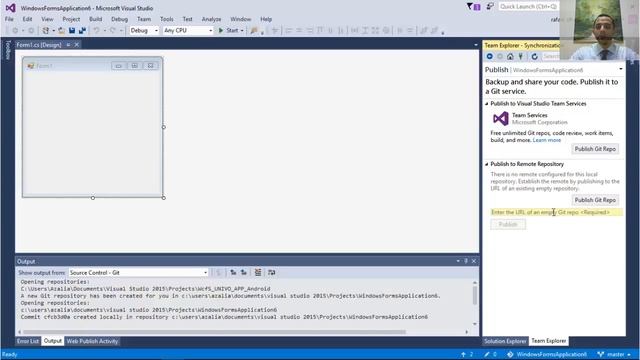Go to previous message in Output toolbar
The width and height of the screenshot is (640, 360).
pos(233,273)
